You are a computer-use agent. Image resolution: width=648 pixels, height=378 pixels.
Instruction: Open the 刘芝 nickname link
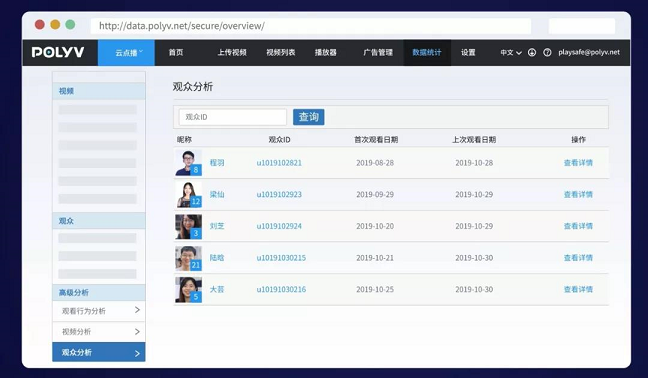(x=217, y=226)
